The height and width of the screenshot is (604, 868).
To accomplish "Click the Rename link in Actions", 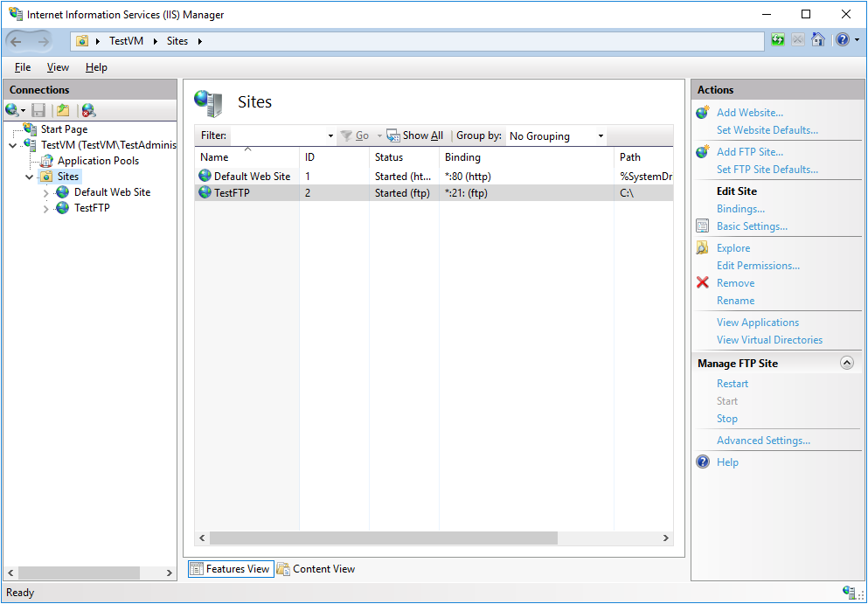I will pyautogui.click(x=735, y=301).
